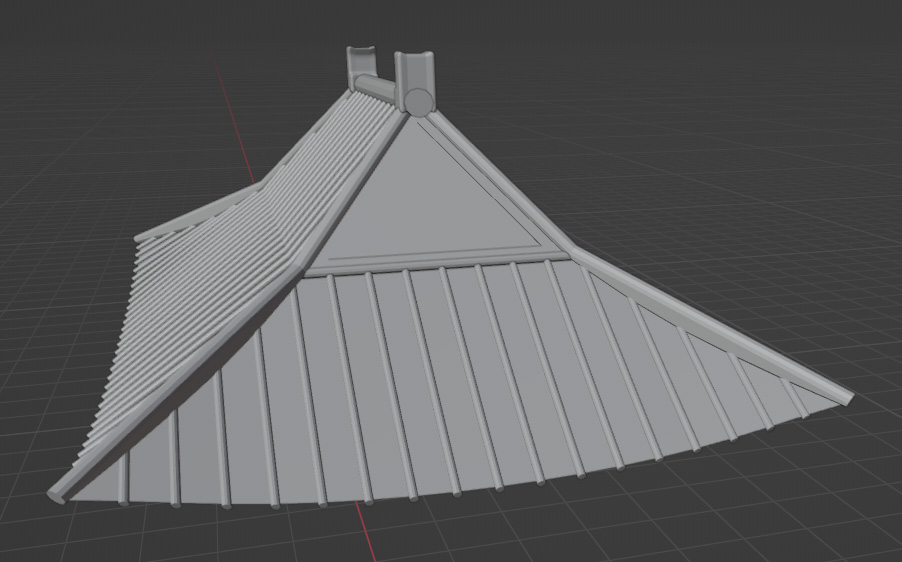
Task: Select the horizontal trim beam below gable
Action: click(x=440, y=263)
